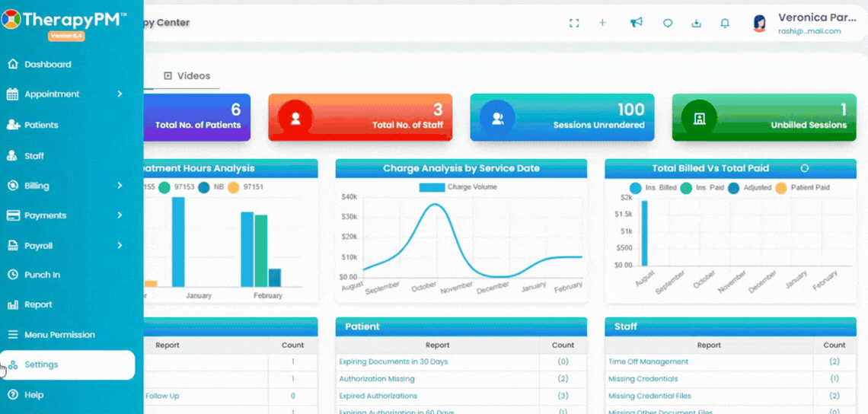Open Time Off Management report link
This screenshot has width=868, height=414.
pyautogui.click(x=648, y=361)
